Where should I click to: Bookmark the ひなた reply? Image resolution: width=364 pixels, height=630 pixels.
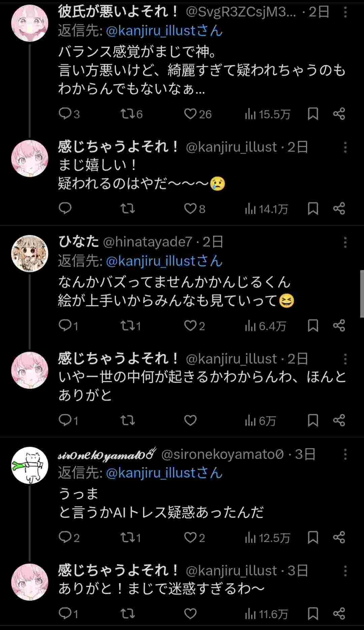(x=313, y=326)
